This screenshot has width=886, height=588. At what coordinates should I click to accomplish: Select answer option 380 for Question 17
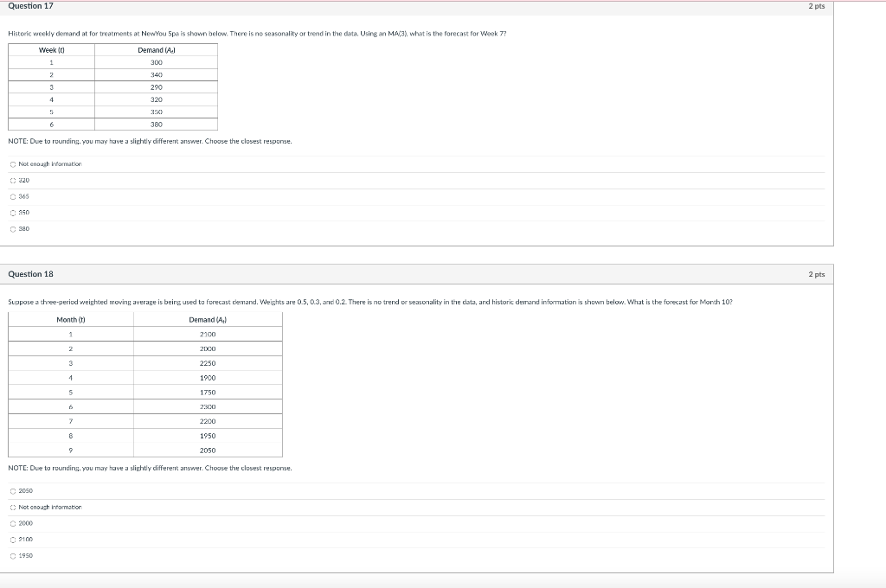coord(12,229)
